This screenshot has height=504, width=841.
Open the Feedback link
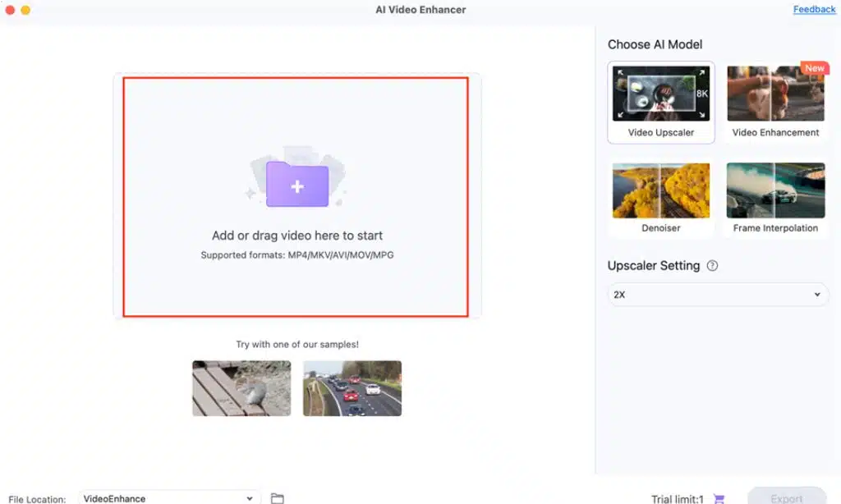click(x=814, y=9)
